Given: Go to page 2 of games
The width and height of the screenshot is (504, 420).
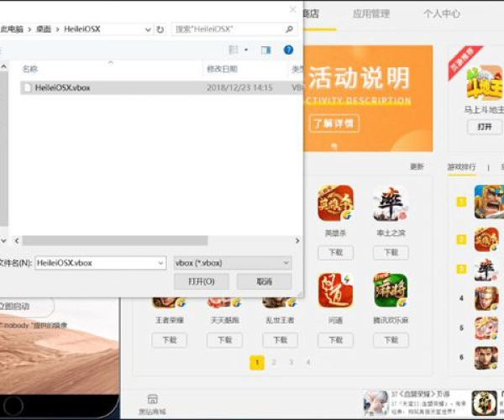Looking at the screenshot, I should (x=274, y=363).
